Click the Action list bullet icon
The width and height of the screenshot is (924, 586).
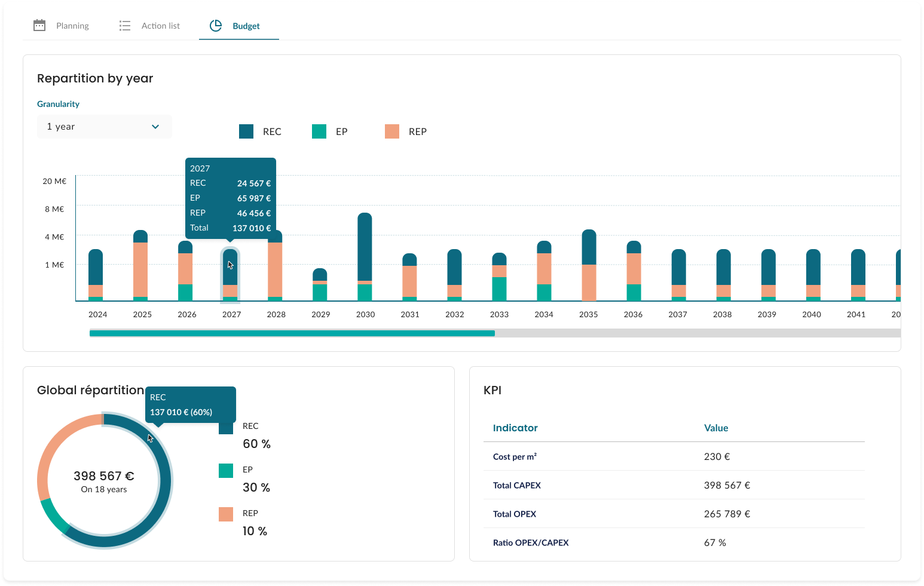(125, 26)
